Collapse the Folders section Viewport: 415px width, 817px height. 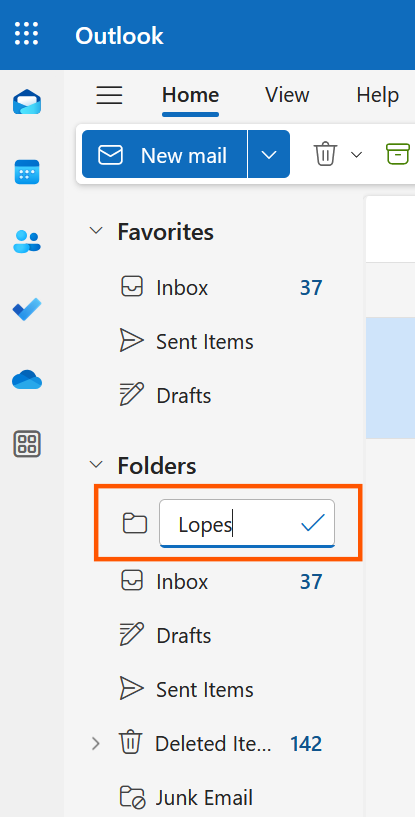coord(96,464)
